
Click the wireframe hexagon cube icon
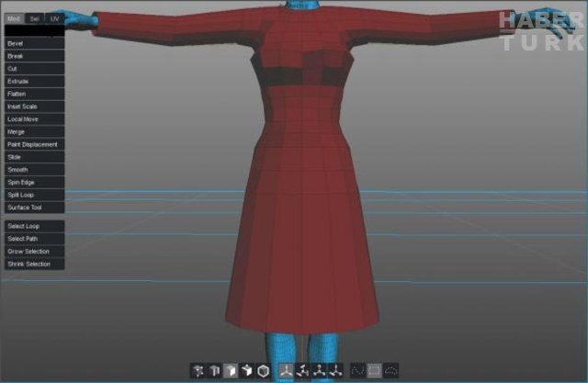tap(263, 370)
